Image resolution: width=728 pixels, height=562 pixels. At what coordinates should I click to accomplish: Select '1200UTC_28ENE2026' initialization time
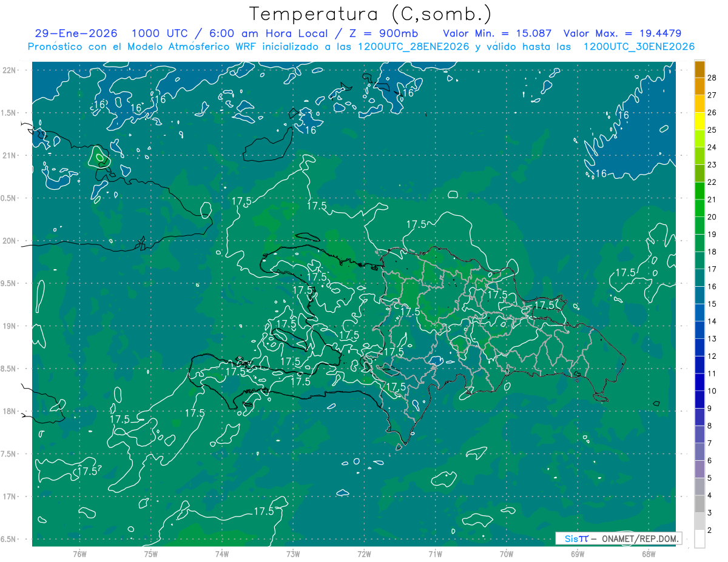pos(413,47)
